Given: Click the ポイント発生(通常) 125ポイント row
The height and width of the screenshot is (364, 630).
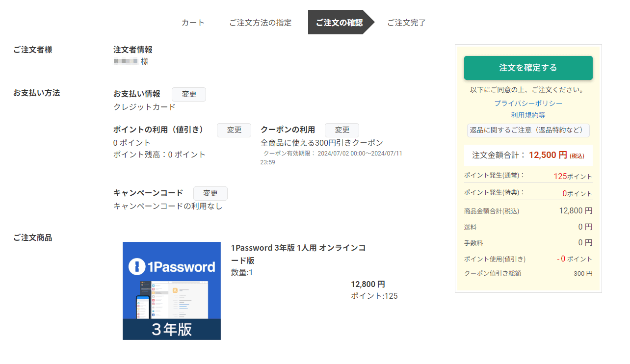Looking at the screenshot, I should point(528,176).
